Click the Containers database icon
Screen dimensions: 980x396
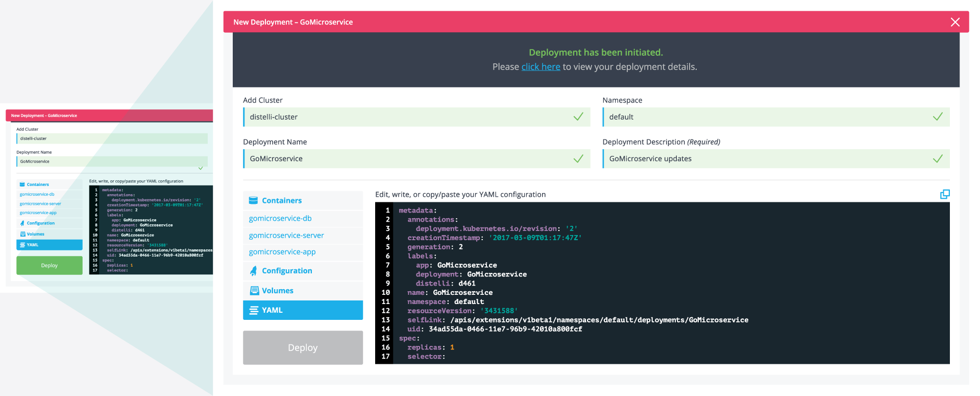click(x=253, y=200)
